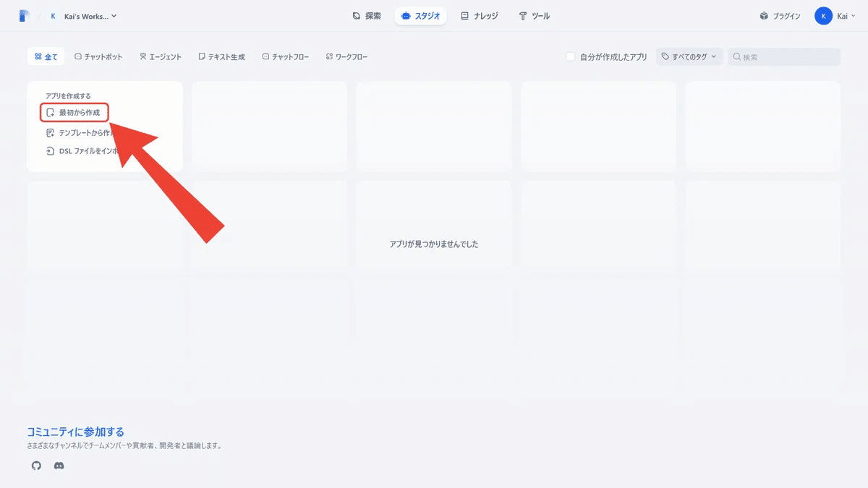This screenshot has width=868, height=488.
Task: Open the Discord community icon link
Action: [x=59, y=466]
